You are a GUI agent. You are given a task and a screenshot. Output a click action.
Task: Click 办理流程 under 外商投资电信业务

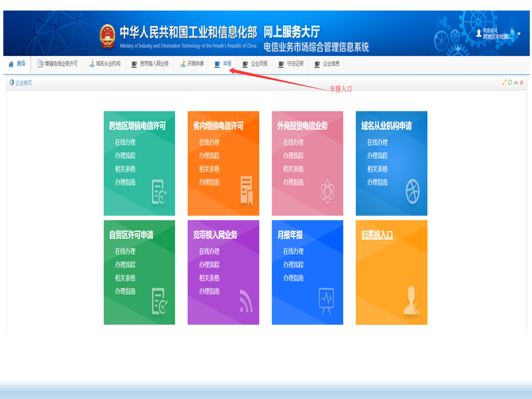click(x=294, y=155)
